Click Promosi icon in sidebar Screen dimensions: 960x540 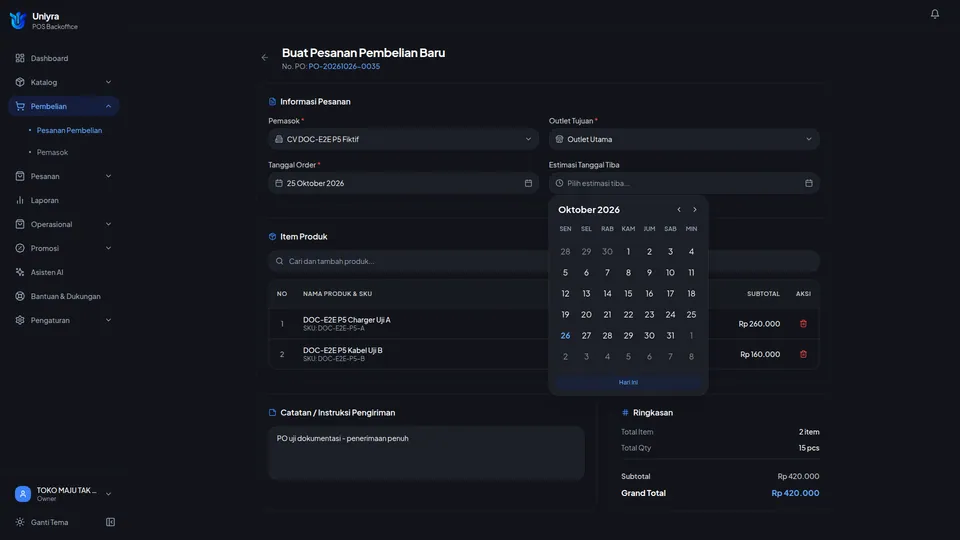[20, 248]
